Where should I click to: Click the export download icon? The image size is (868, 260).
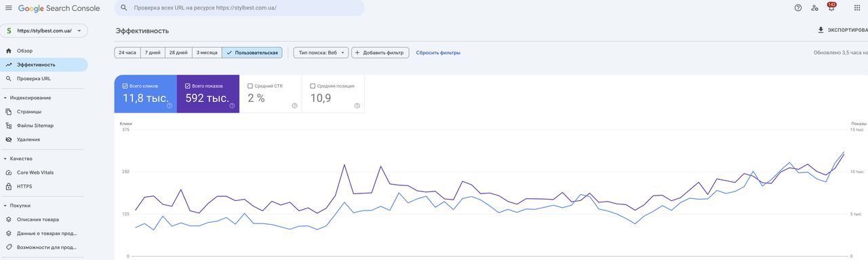coord(821,30)
